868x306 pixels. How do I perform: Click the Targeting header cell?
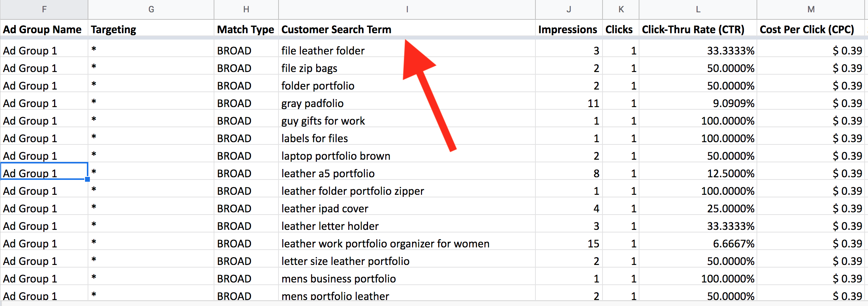[x=151, y=29]
